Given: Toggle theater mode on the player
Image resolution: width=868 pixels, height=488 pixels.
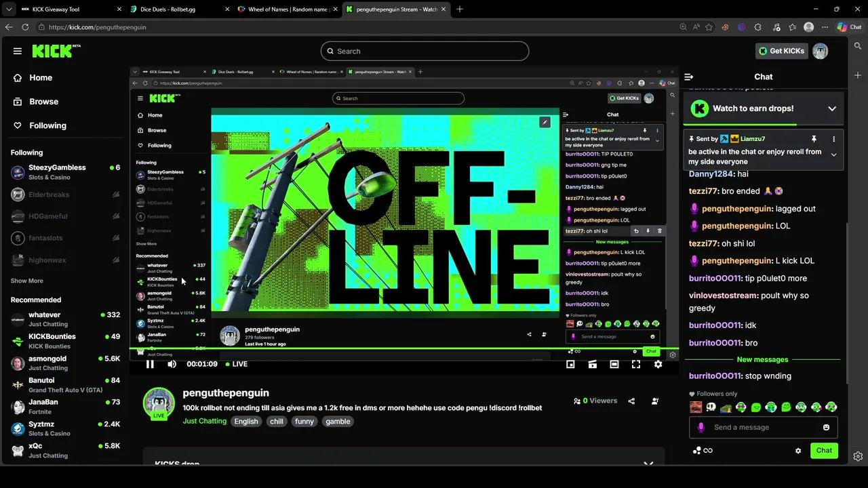Looking at the screenshot, I should pyautogui.click(x=614, y=364).
